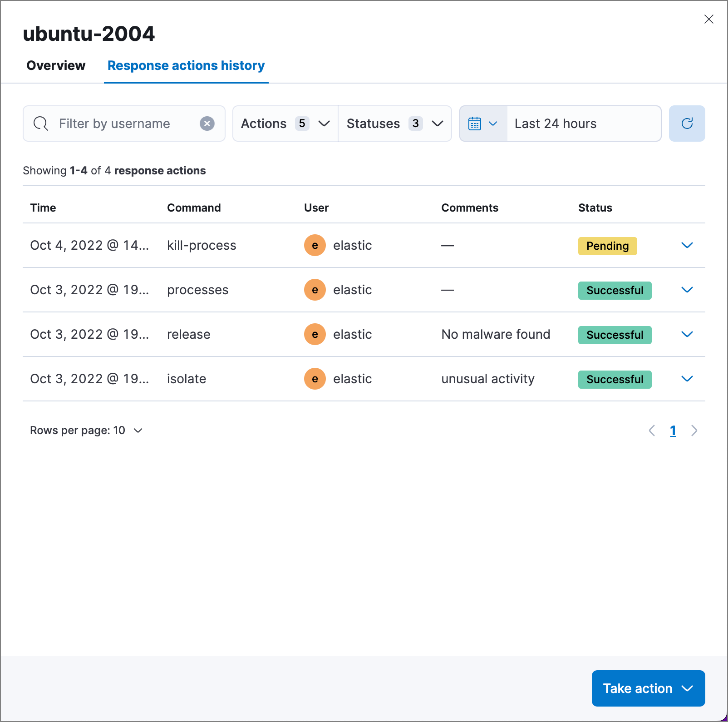This screenshot has width=728, height=722.
Task: Open the Statuses filter dropdown
Action: 394,123
